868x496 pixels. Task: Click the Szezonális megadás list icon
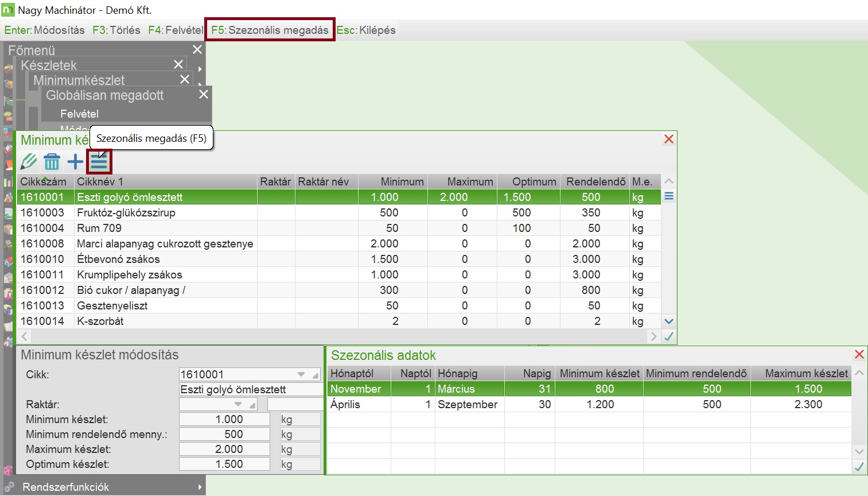tap(99, 162)
